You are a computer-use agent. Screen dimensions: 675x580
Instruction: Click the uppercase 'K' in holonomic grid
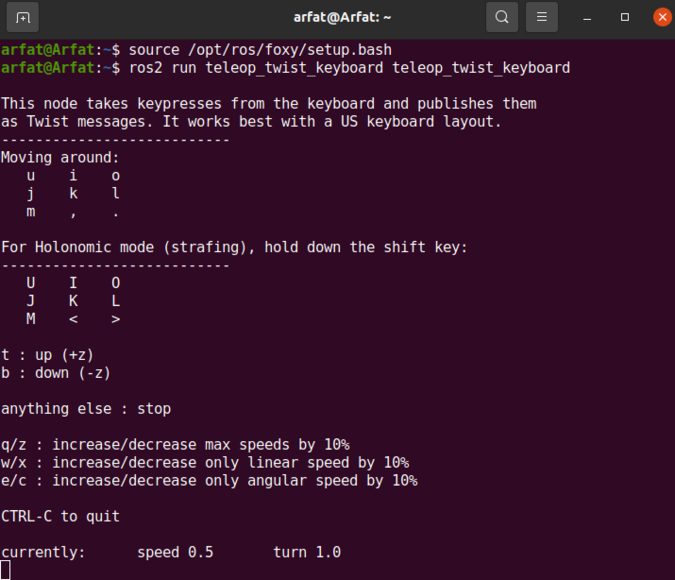[73, 300]
